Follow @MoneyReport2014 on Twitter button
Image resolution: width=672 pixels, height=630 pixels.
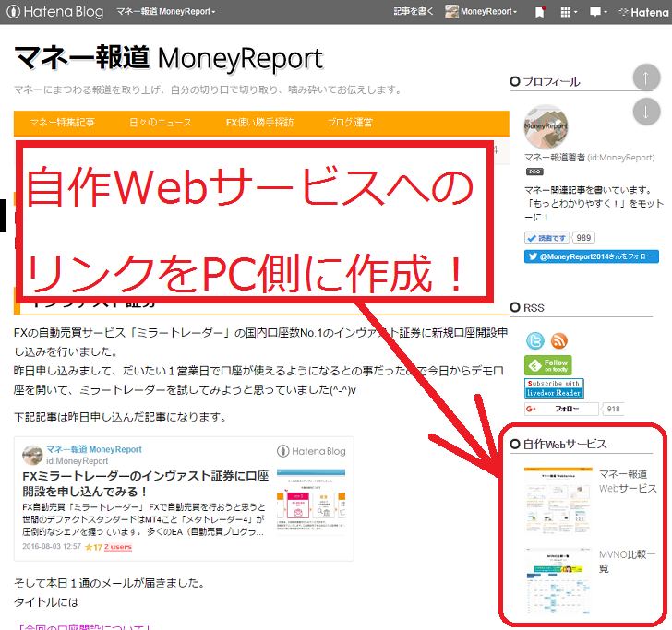pos(592,256)
